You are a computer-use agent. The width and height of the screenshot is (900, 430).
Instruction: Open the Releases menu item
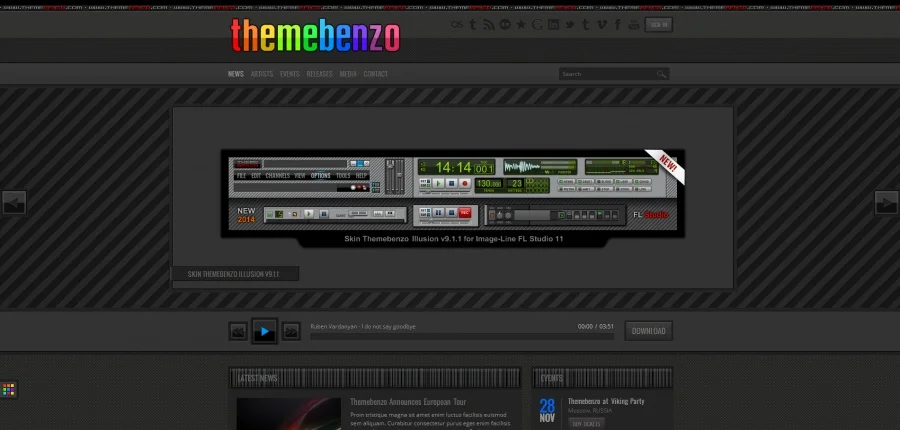(319, 74)
